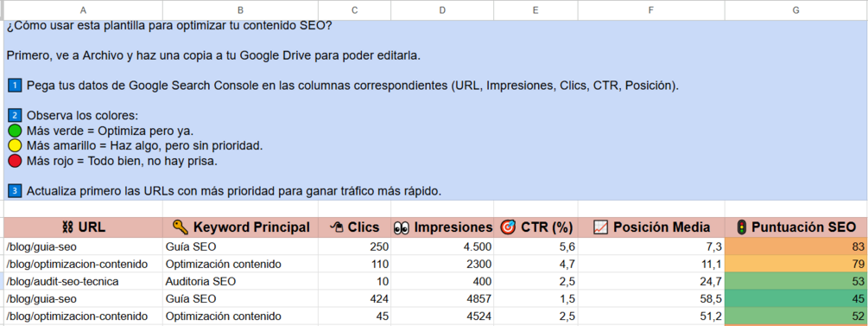Click the eyes icon beside Impresiones
Screen dimensions: 868x326
coord(402,227)
